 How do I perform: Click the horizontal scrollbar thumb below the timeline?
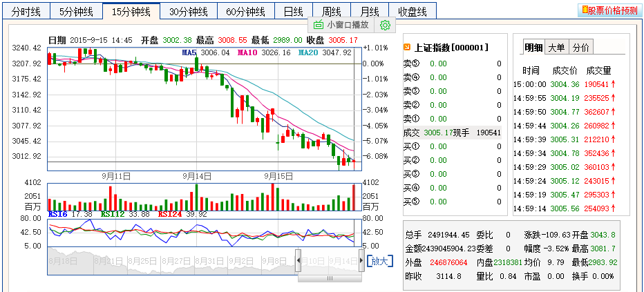click(x=330, y=278)
